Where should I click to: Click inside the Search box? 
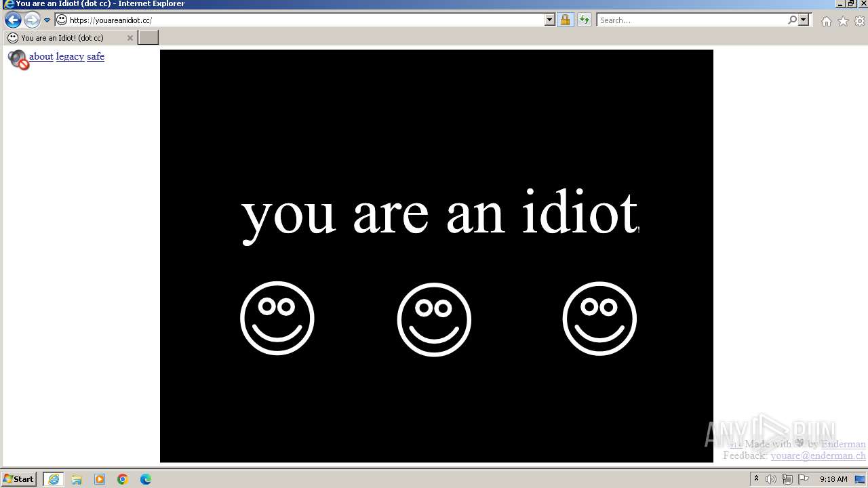692,20
